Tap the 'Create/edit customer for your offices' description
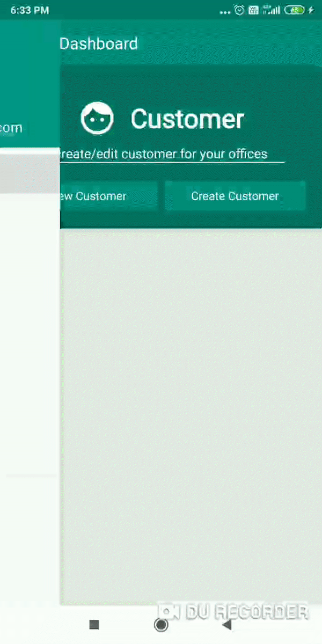The image size is (322, 644). (164, 154)
